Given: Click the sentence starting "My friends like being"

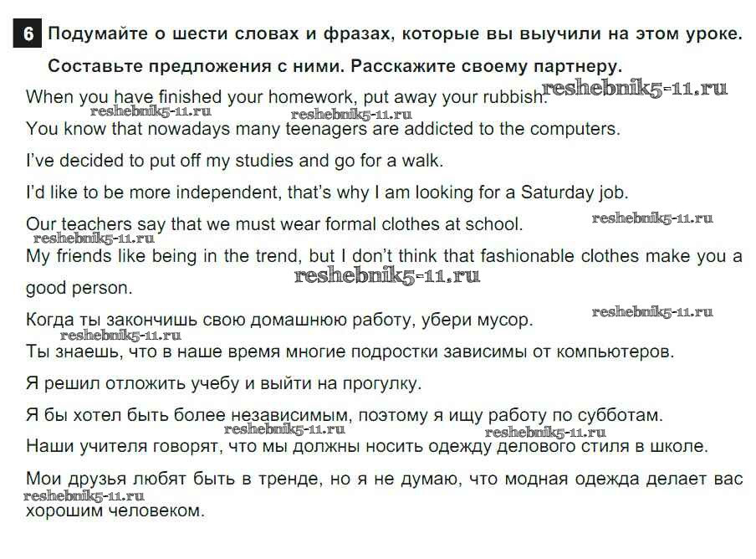Looking at the screenshot, I should tap(384, 256).
